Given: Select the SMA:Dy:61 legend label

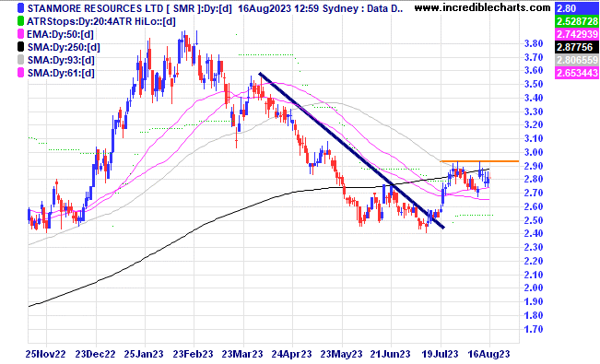Looking at the screenshot, I should tap(61, 73).
